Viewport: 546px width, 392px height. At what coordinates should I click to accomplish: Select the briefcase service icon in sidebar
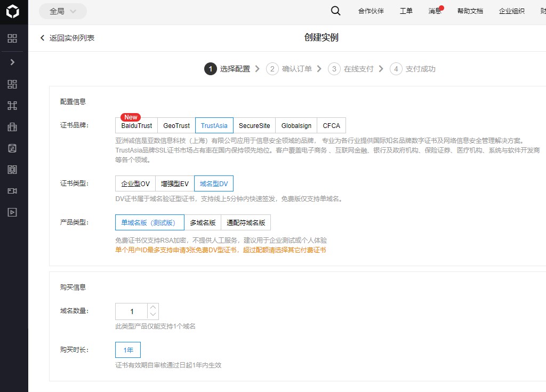coord(13,127)
